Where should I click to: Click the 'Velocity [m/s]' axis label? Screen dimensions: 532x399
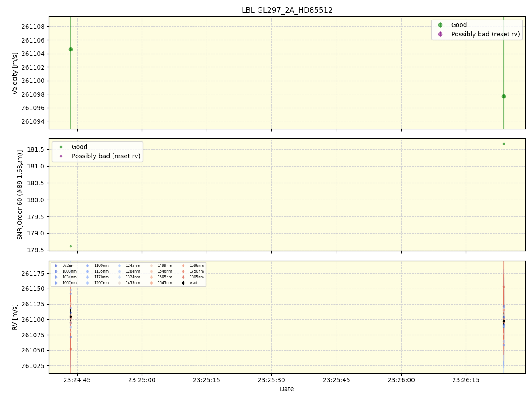click(x=15, y=73)
